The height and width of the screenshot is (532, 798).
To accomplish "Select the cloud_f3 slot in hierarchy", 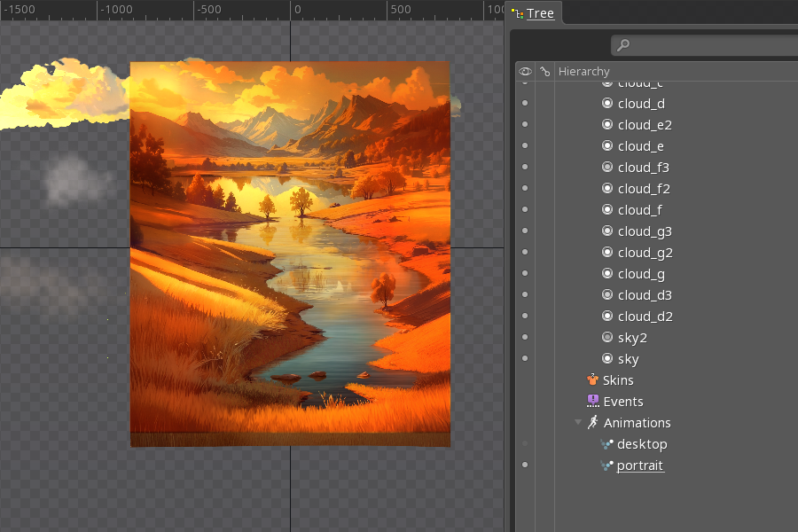I will [x=643, y=168].
